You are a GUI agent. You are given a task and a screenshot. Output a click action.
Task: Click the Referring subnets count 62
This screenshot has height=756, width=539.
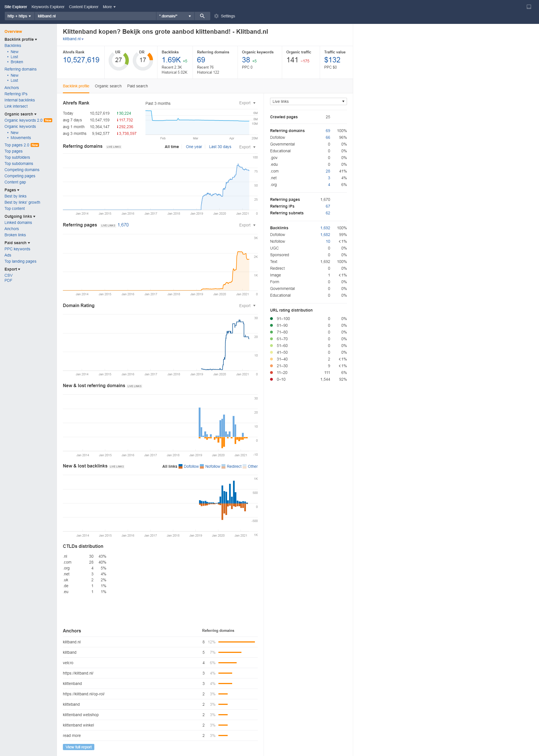coord(328,213)
